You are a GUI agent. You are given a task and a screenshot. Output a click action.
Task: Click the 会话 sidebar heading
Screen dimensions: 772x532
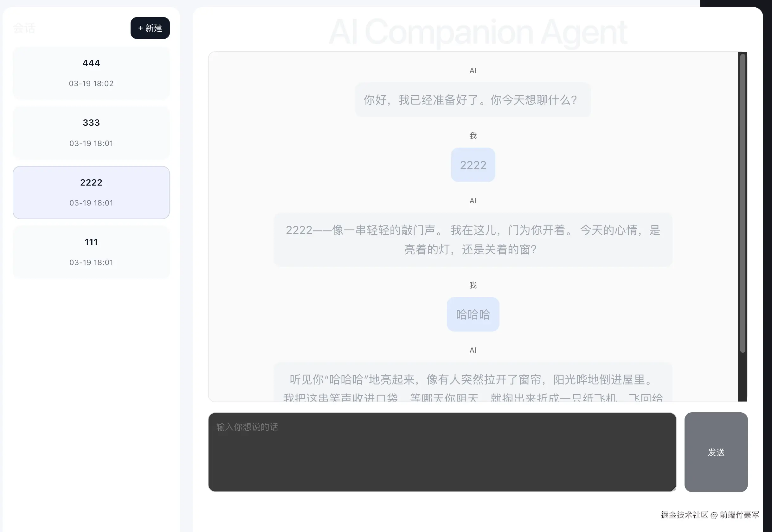pyautogui.click(x=24, y=28)
